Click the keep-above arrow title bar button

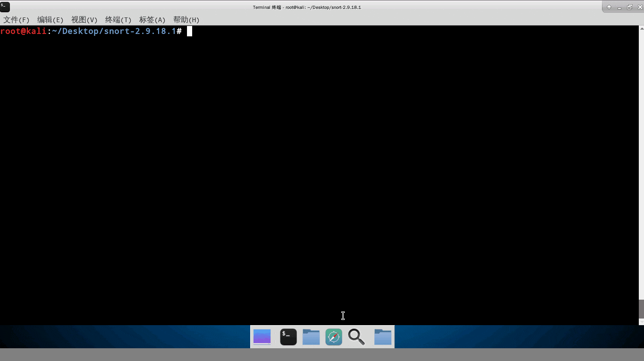(609, 7)
